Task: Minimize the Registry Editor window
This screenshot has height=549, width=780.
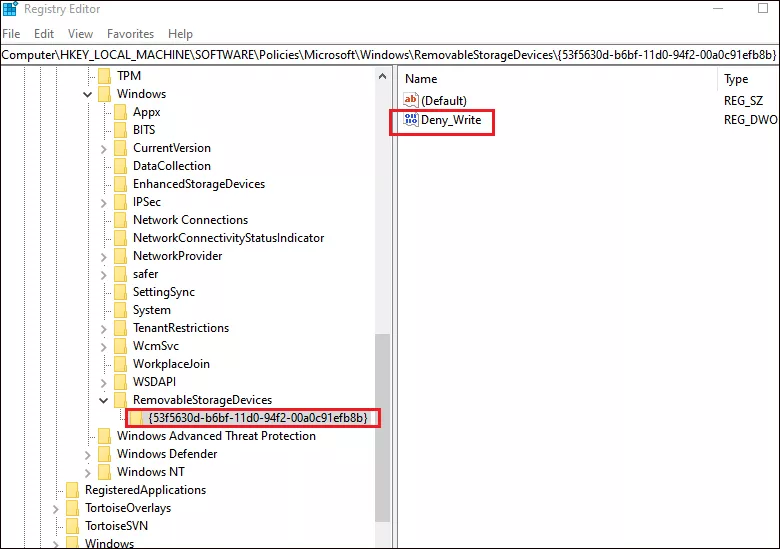Action: pyautogui.click(x=718, y=8)
